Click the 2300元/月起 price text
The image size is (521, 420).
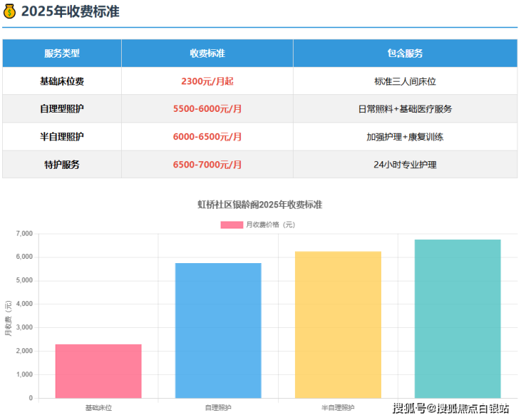point(207,82)
